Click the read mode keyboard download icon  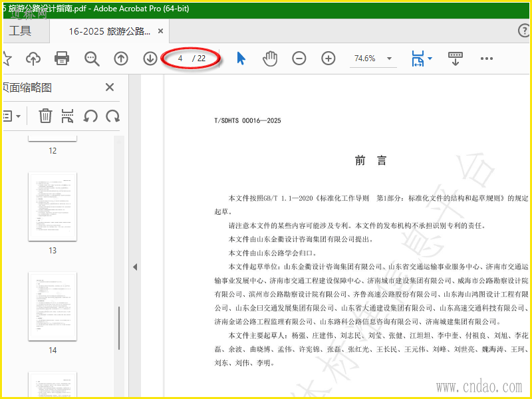click(x=456, y=59)
